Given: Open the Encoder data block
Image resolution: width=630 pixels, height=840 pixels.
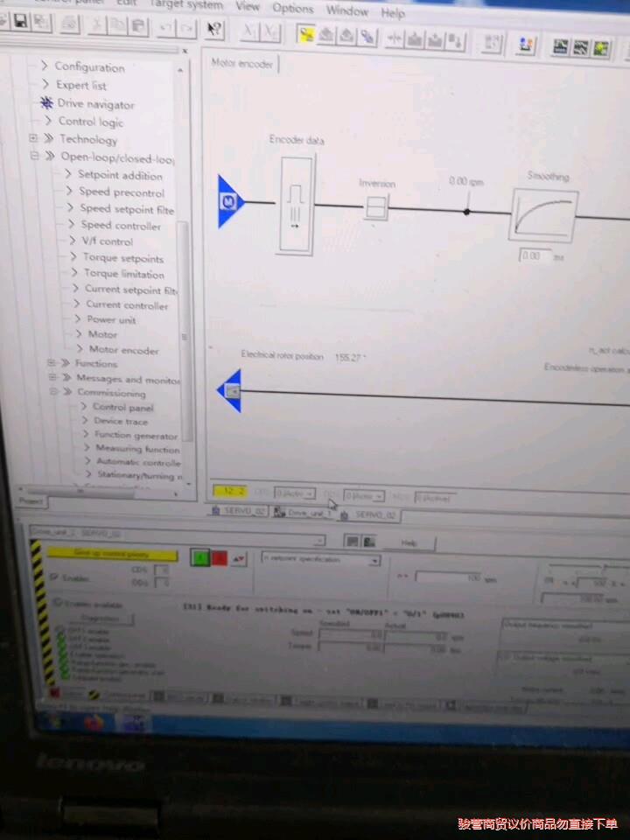Looking at the screenshot, I should [x=297, y=205].
